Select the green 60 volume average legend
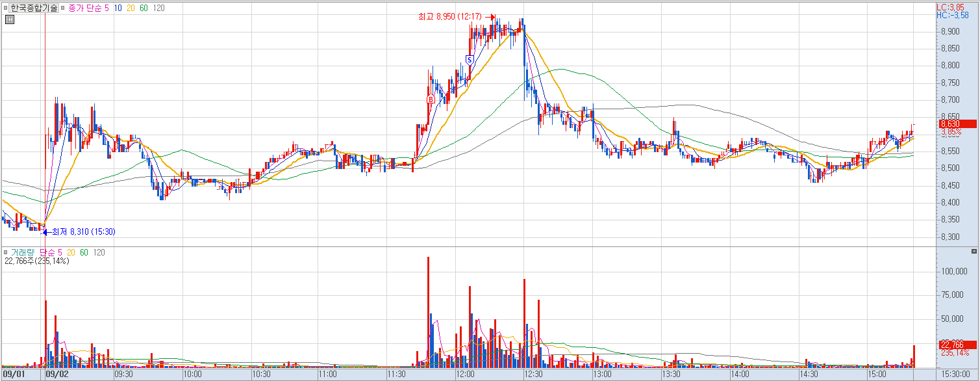The height and width of the screenshot is (381, 980). coord(84,252)
